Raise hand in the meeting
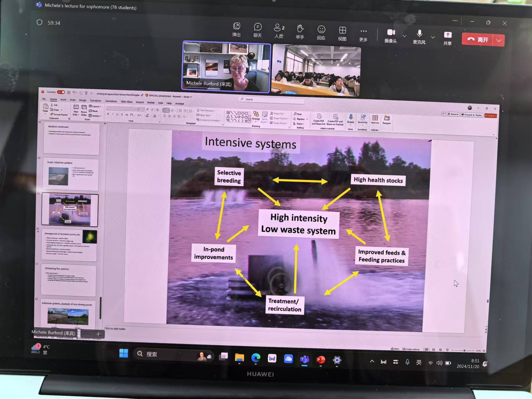This screenshot has width=532, height=399. tap(300, 32)
